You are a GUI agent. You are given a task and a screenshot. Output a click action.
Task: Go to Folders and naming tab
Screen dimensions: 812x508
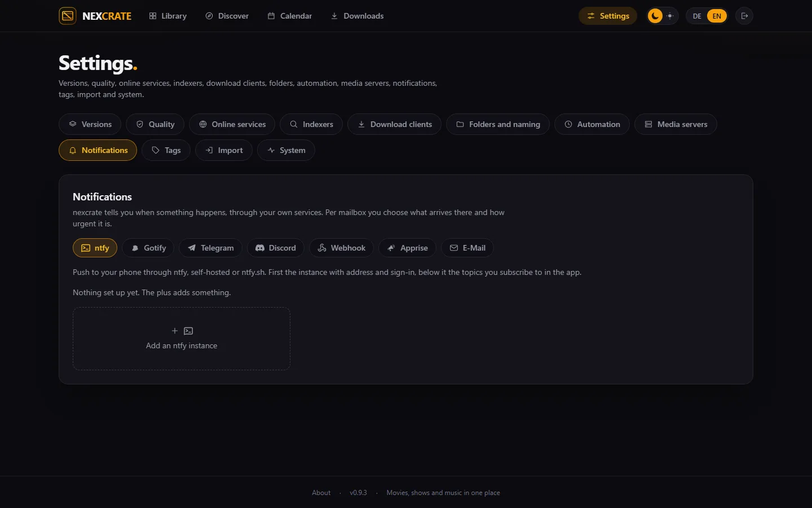(498, 124)
